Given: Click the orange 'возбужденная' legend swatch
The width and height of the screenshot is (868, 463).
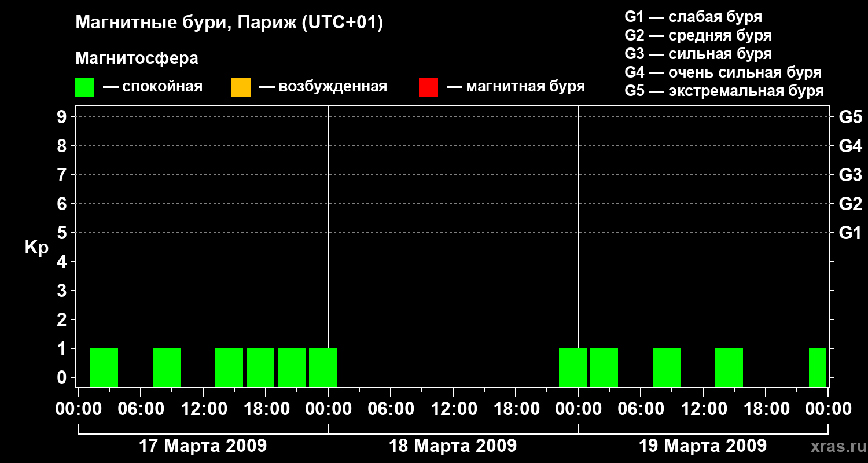Looking at the screenshot, I should point(241,87).
